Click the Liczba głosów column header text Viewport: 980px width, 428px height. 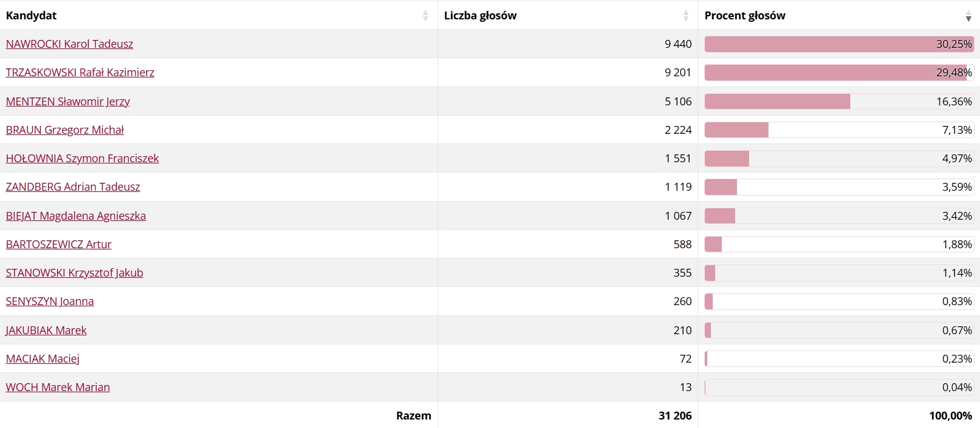[480, 16]
